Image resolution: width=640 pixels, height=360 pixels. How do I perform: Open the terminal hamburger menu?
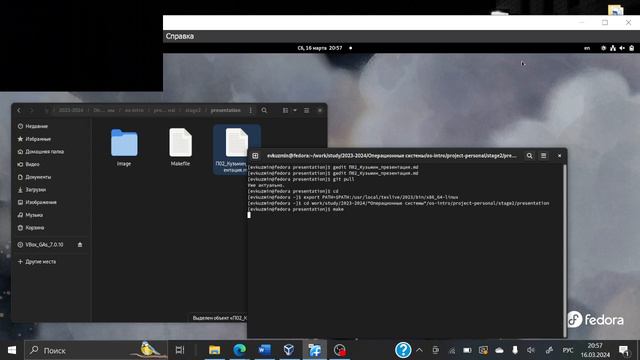543,156
